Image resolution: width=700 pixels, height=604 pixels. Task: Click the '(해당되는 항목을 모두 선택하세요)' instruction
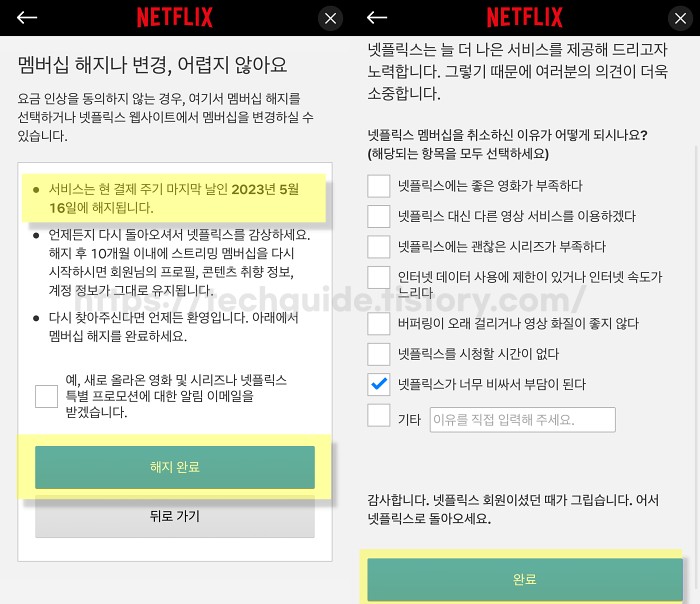click(x=458, y=154)
